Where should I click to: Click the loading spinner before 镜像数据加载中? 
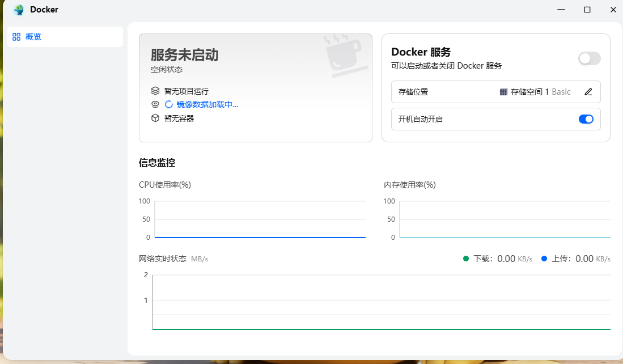coord(169,104)
